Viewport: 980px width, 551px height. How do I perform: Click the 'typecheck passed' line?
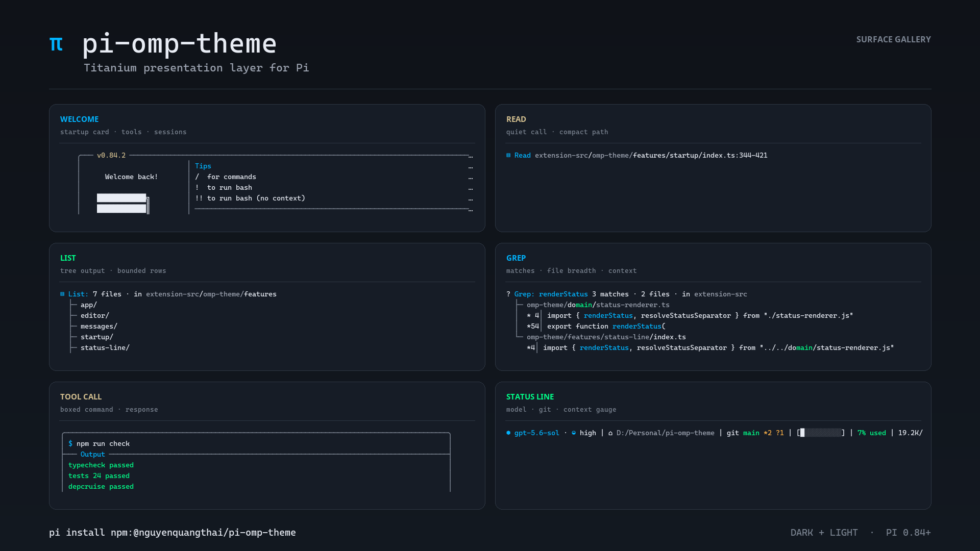click(101, 465)
